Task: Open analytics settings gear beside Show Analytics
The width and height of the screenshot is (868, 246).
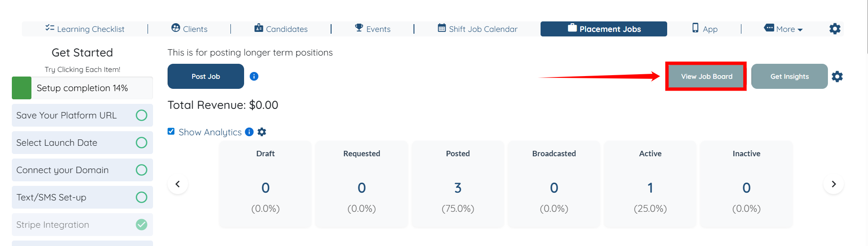Action: [262, 132]
